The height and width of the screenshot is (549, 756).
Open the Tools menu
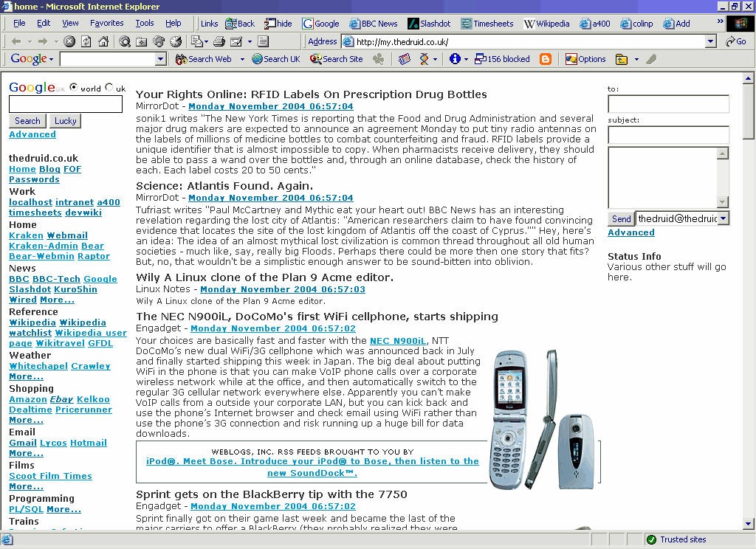coord(144,23)
